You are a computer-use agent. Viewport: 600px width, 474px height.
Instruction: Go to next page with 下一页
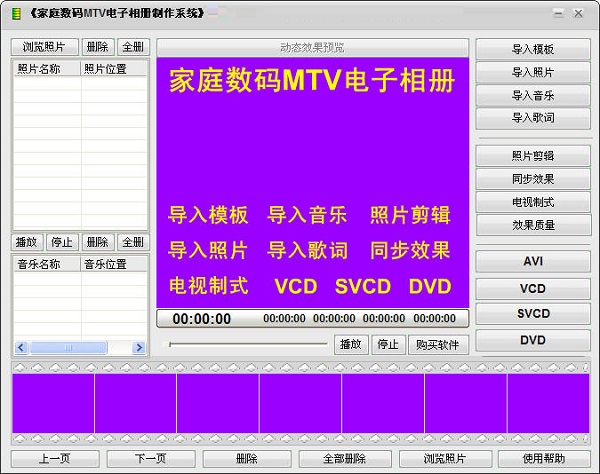pyautogui.click(x=151, y=458)
